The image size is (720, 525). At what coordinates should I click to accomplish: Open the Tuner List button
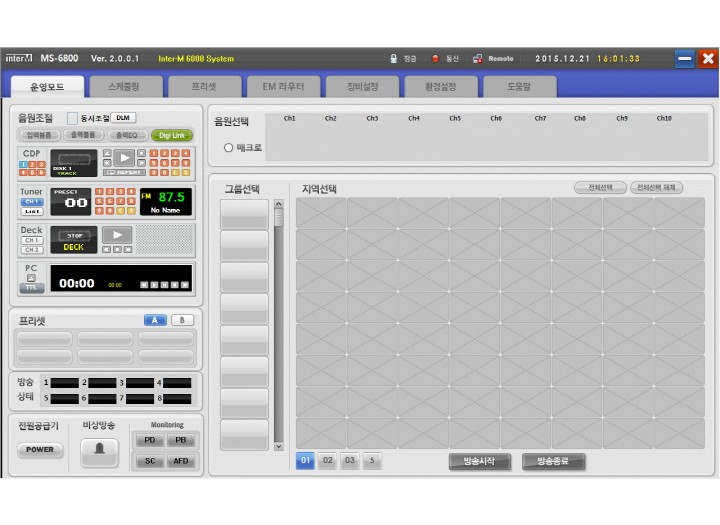click(32, 211)
